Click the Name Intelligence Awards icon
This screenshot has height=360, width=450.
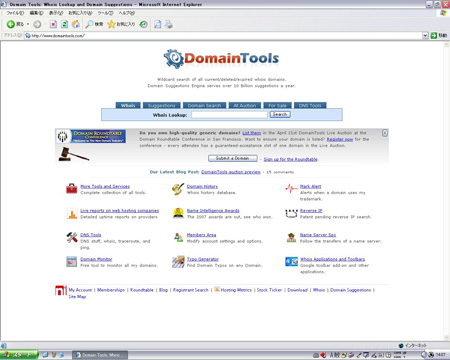click(x=178, y=213)
